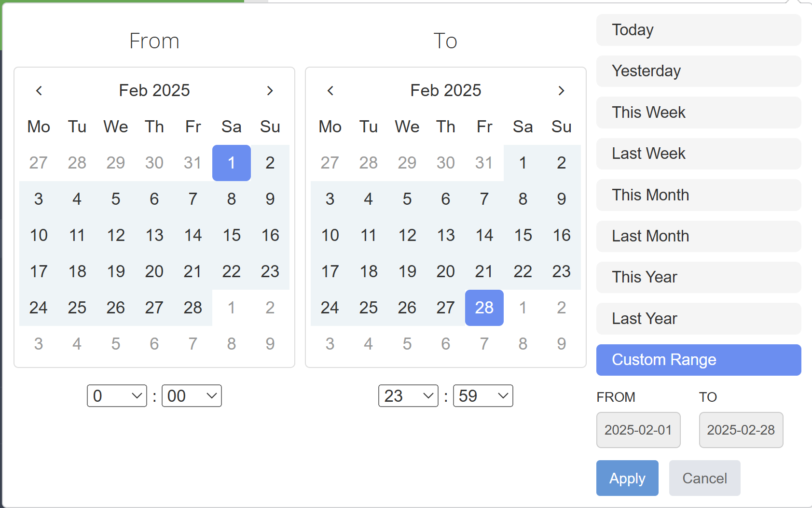Screen dimensions: 812x508
Task: Click the FROM date input field
Action: click(638, 430)
